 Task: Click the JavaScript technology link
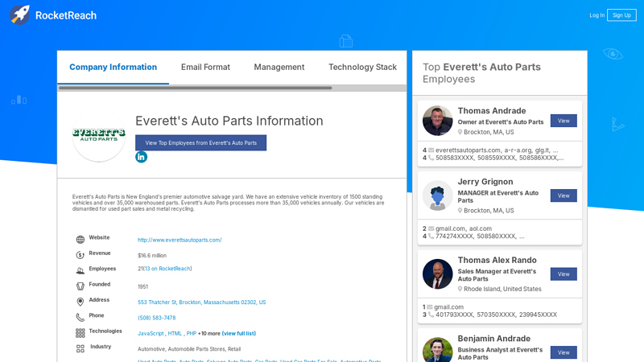pos(151,333)
